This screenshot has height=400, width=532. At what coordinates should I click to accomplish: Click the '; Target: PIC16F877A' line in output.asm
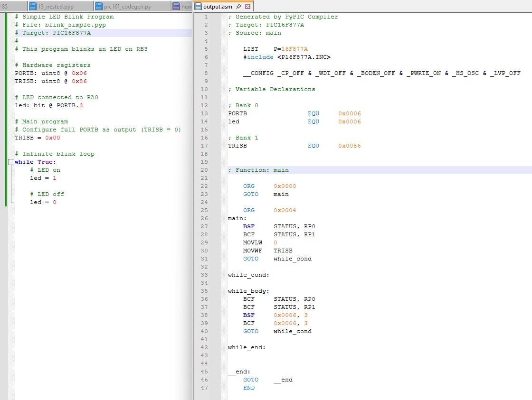[266, 25]
